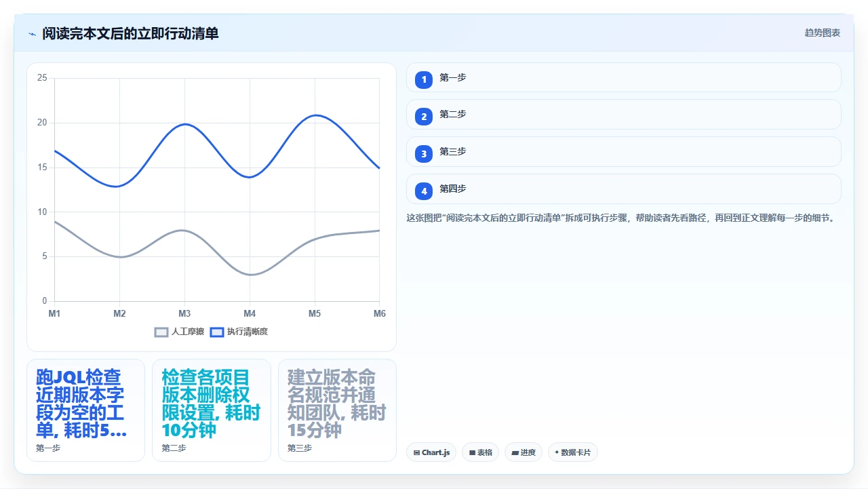Click the lightning icon beside the title
This screenshot has width=868, height=489.
pyautogui.click(x=32, y=34)
